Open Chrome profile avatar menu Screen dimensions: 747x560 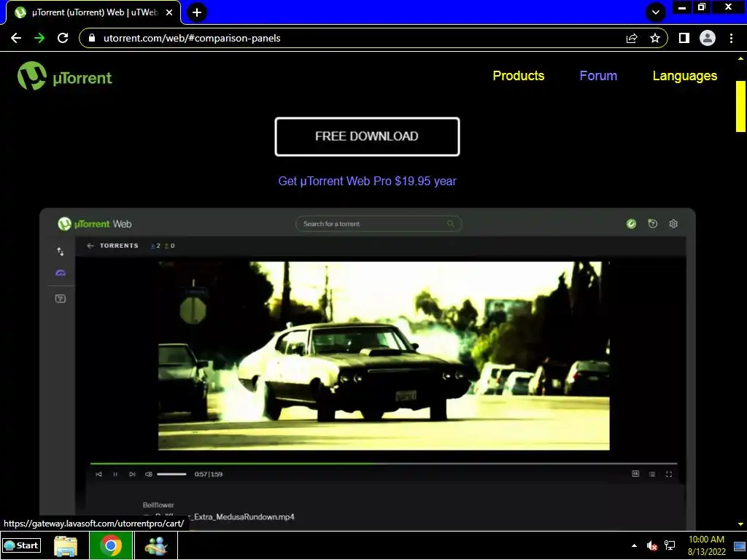[x=708, y=38]
